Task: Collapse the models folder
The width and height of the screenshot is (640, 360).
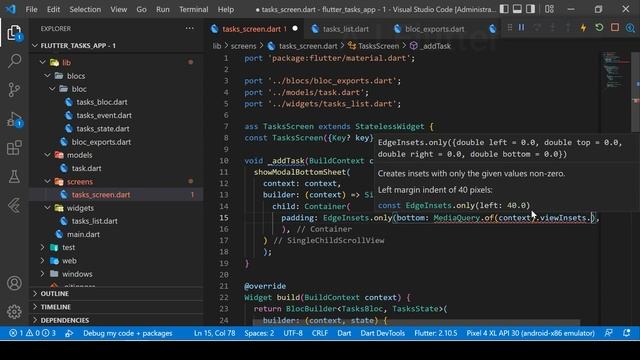Action: pyautogui.click(x=47, y=155)
